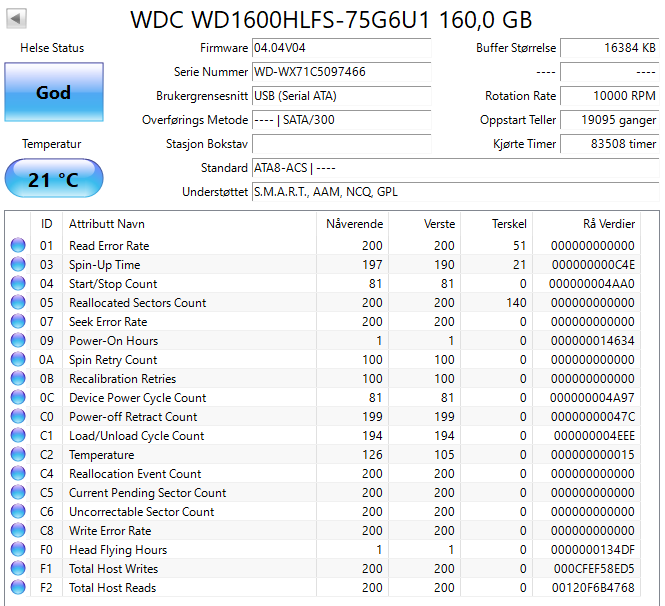The width and height of the screenshot is (665, 606).
Task: Click raw value 0000000134DF
Action: [592, 550]
